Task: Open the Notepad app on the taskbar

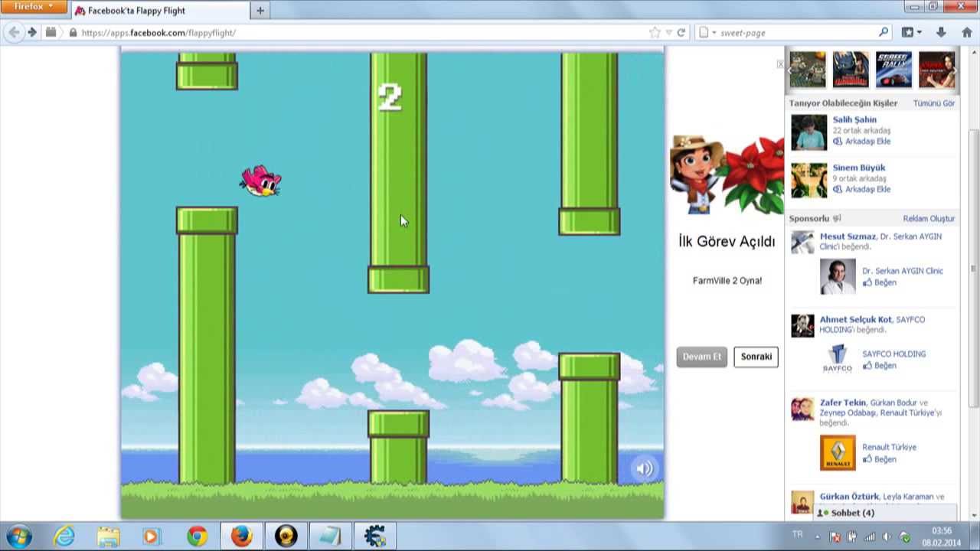Action: pos(330,536)
